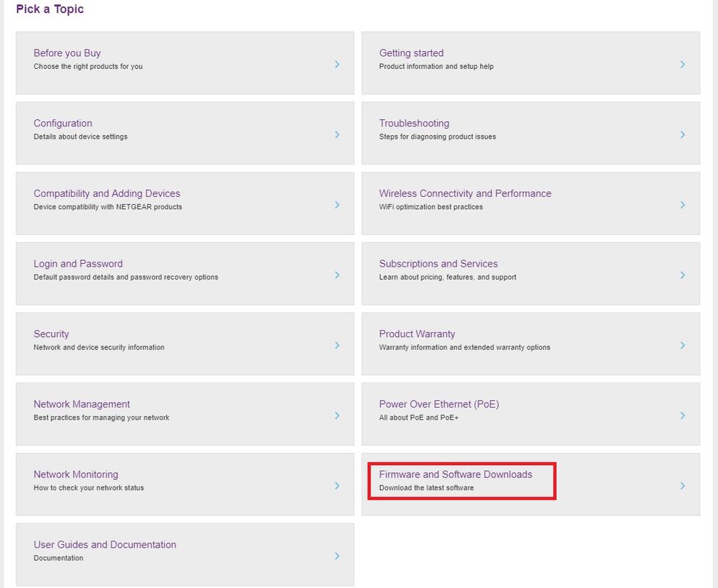This screenshot has width=718, height=588.
Task: Open Firmware and Software Downloads link
Action: tap(456, 474)
